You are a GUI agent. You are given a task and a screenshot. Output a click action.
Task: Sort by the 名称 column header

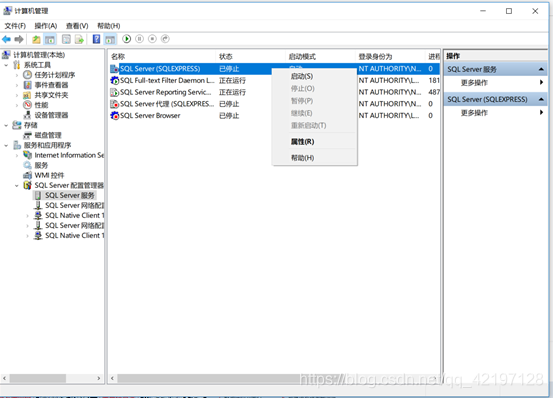(x=162, y=56)
